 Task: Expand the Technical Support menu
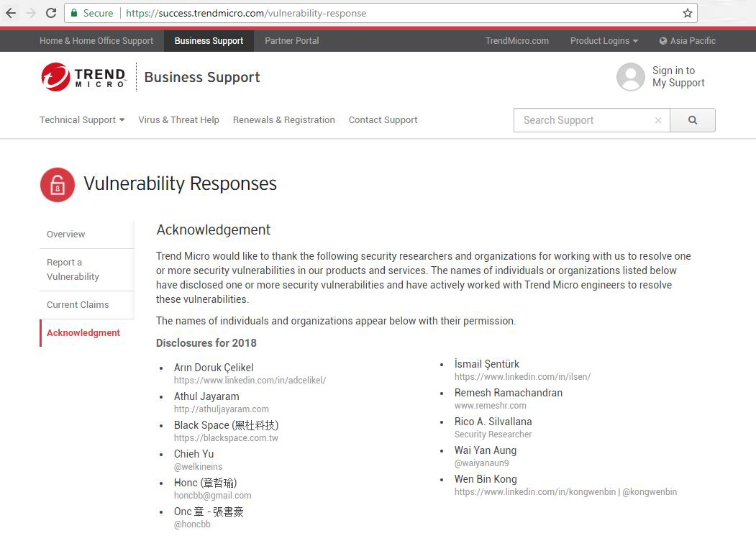point(82,120)
